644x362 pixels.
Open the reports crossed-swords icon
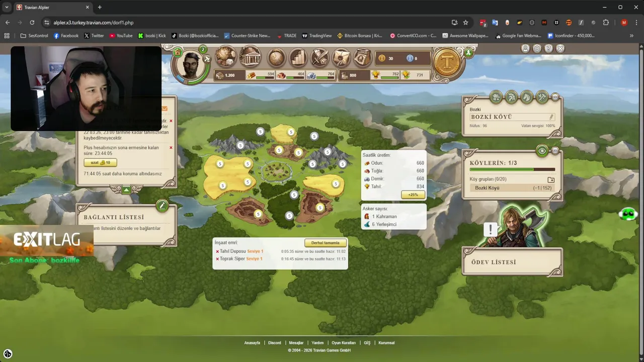pos(319,58)
